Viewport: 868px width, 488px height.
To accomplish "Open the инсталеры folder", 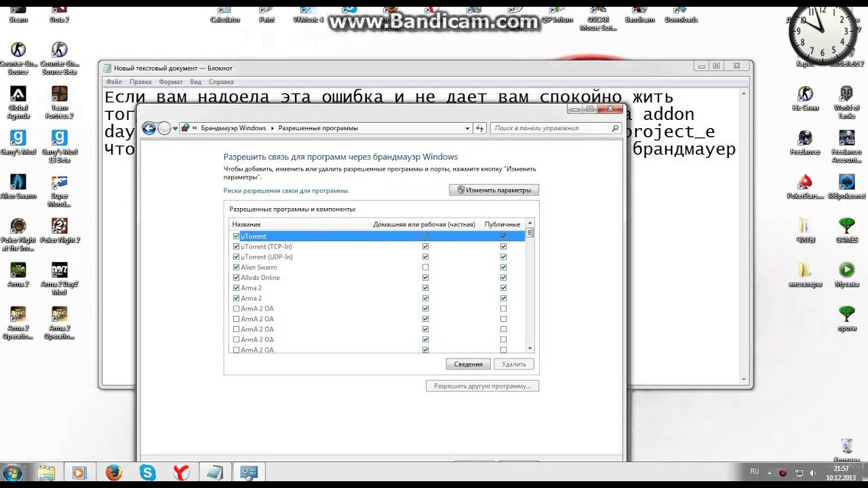I will tap(805, 274).
